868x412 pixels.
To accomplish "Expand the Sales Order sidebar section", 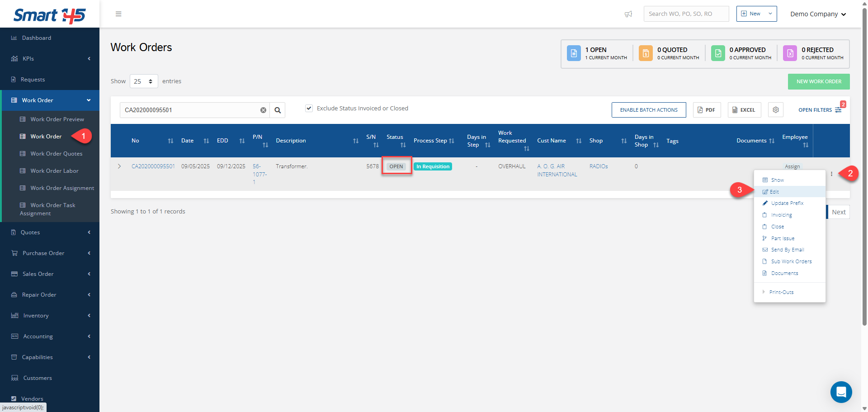I will point(50,274).
